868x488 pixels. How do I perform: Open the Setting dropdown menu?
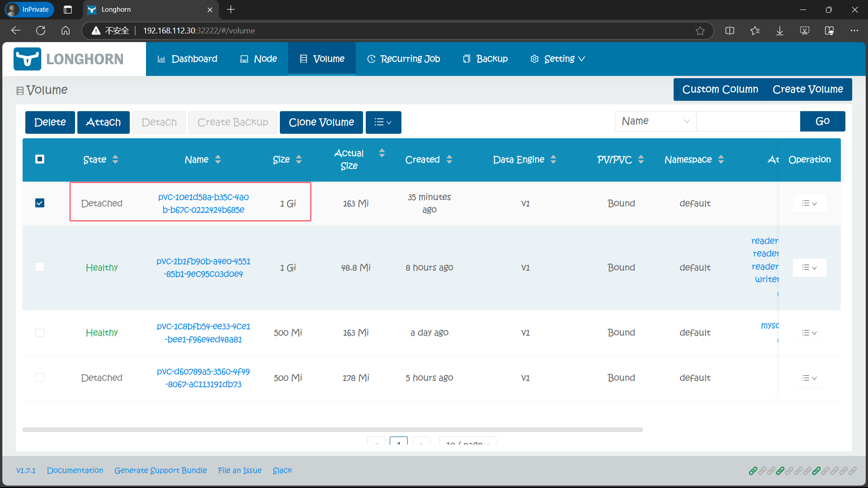pos(557,59)
